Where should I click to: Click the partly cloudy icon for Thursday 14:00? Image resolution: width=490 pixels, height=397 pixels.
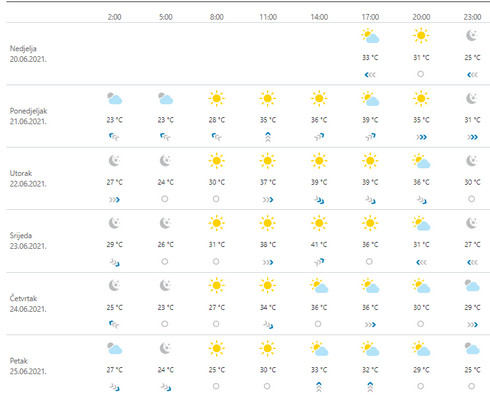coord(319,286)
